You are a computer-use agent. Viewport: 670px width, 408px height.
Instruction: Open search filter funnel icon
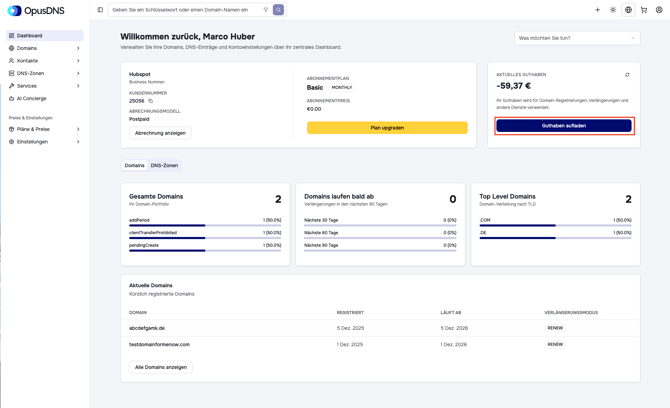click(x=265, y=10)
